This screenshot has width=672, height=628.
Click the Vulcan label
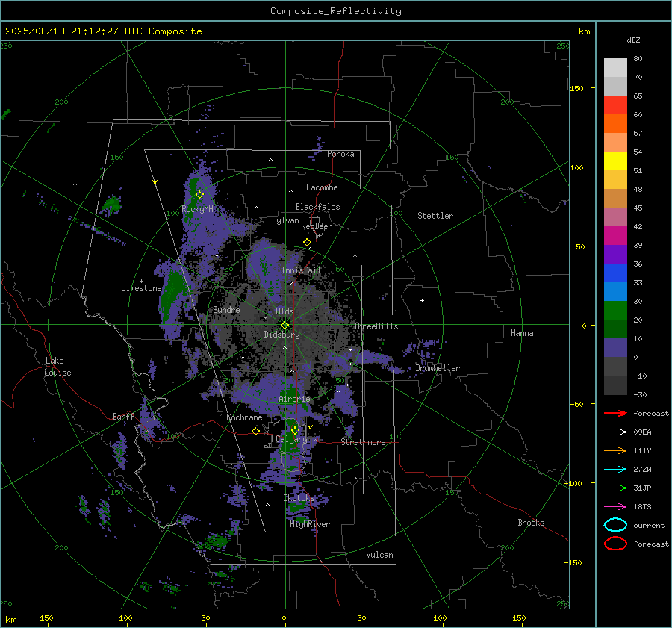click(379, 555)
